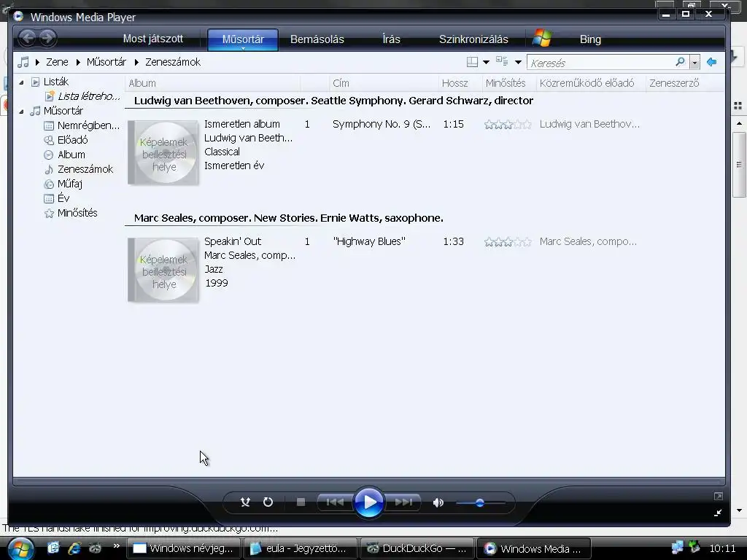Image resolution: width=747 pixels, height=560 pixels.
Task: Sort by the Album column header
Action: [x=212, y=83]
